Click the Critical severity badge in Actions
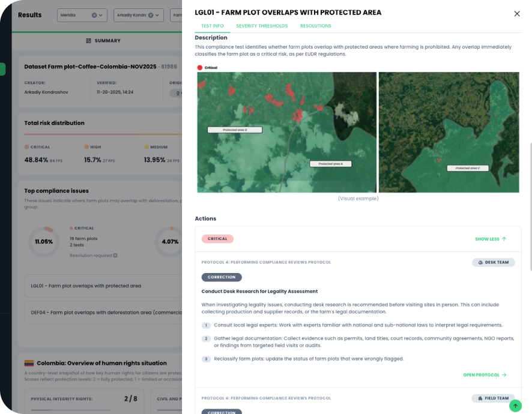The height and width of the screenshot is (414, 532). pos(217,239)
